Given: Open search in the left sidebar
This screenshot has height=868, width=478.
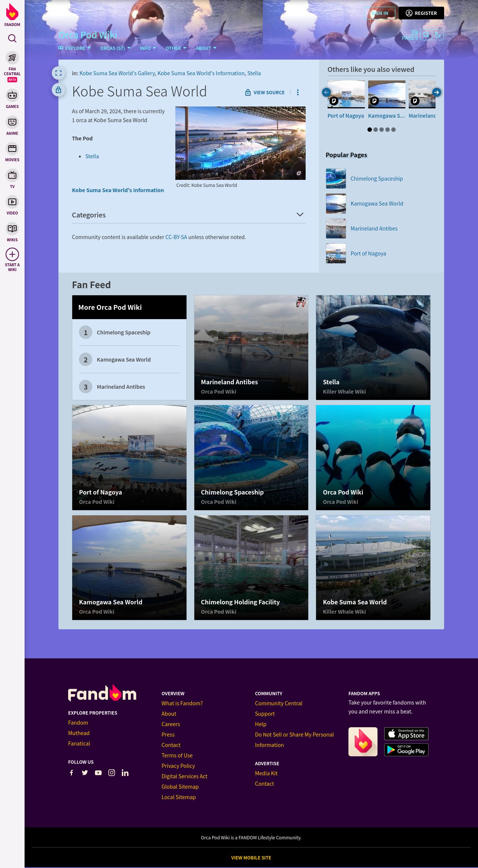Looking at the screenshot, I should point(12,38).
